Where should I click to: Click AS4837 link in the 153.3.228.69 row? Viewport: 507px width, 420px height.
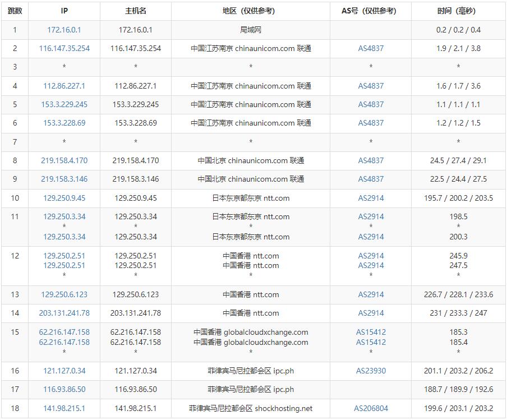point(371,123)
